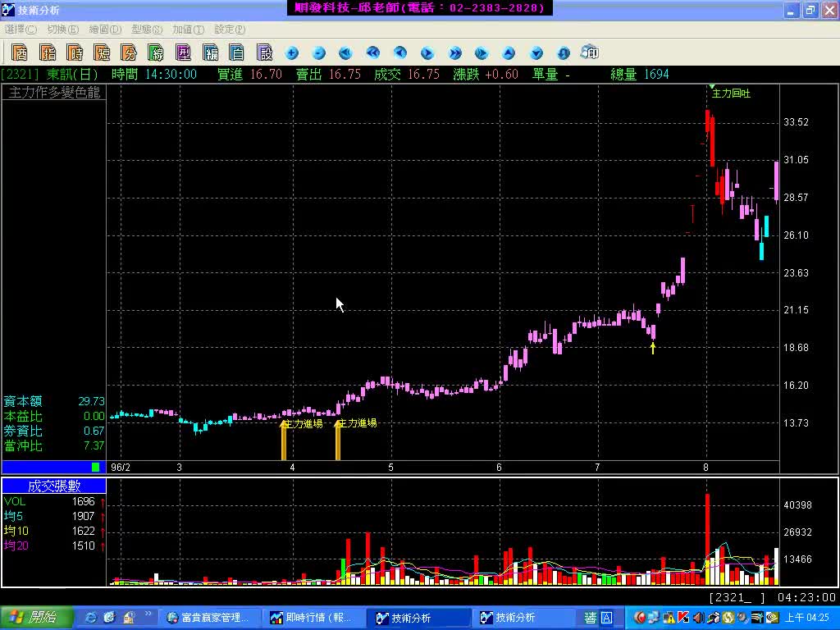This screenshot has width=840, height=630.
Task: Click the 主力作多變色龍 indicator label
Action: [54, 93]
